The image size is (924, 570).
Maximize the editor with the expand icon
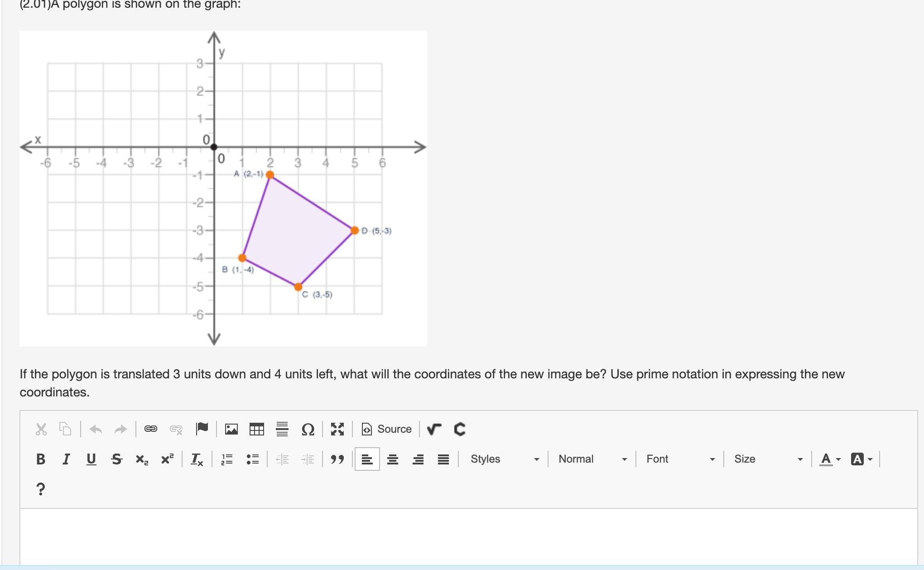[x=337, y=429]
